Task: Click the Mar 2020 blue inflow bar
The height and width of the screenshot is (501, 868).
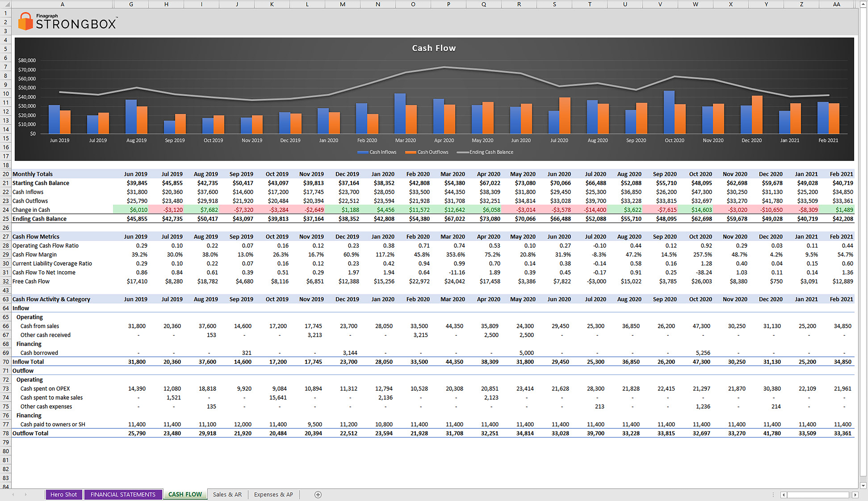Action: point(400,114)
